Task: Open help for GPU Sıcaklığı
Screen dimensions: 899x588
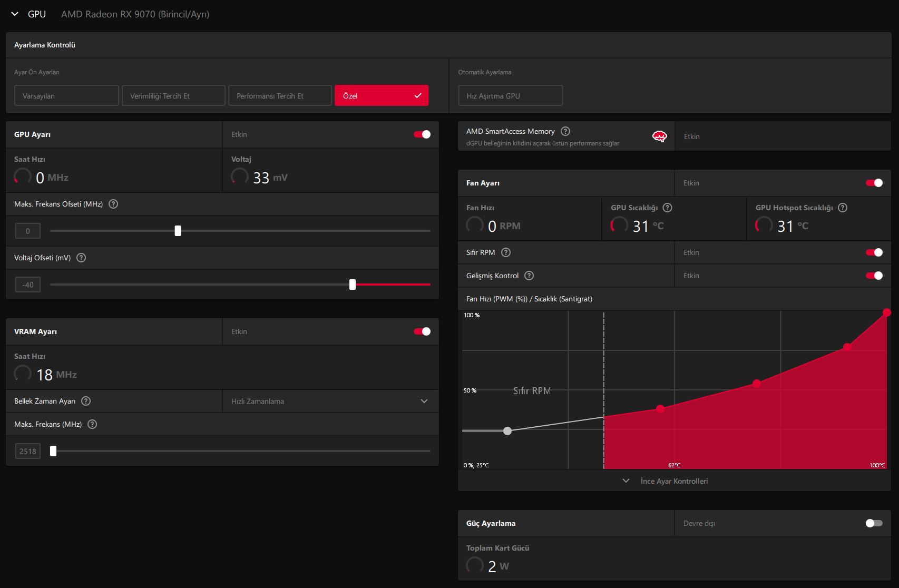Action: (668, 208)
